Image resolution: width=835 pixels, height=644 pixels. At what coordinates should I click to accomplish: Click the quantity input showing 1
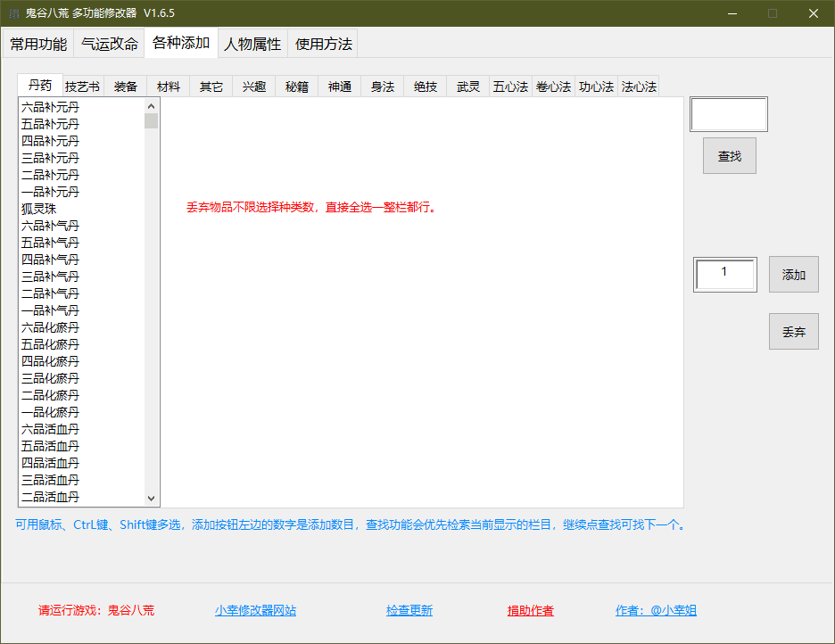(x=724, y=274)
